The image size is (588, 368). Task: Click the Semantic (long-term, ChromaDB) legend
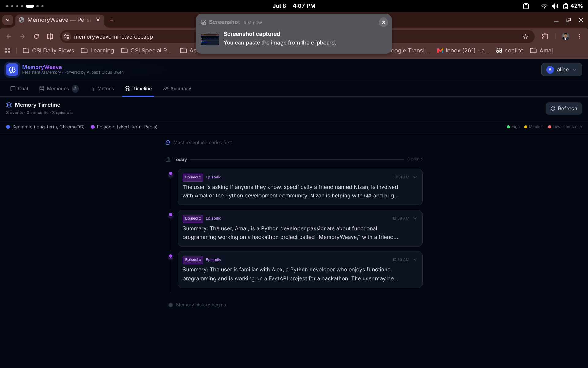coord(45,127)
